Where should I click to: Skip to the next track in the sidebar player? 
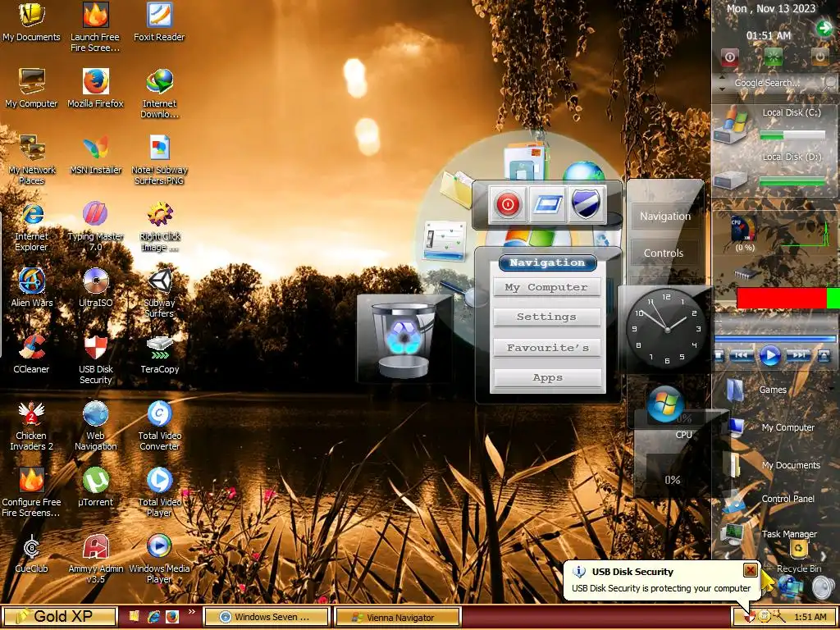tap(798, 355)
